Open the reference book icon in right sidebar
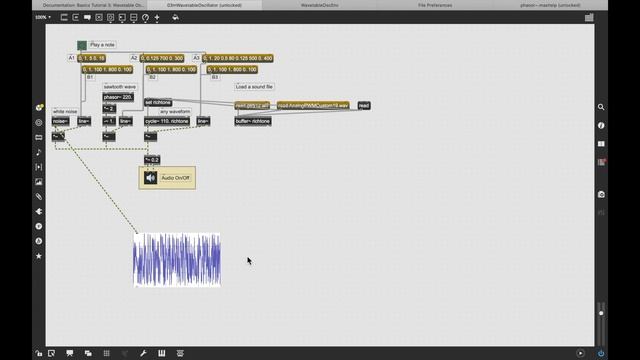 point(601,144)
